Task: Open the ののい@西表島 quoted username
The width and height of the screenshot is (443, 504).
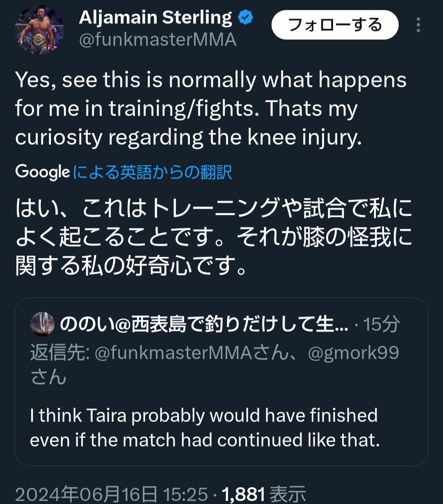Action: click(x=204, y=325)
